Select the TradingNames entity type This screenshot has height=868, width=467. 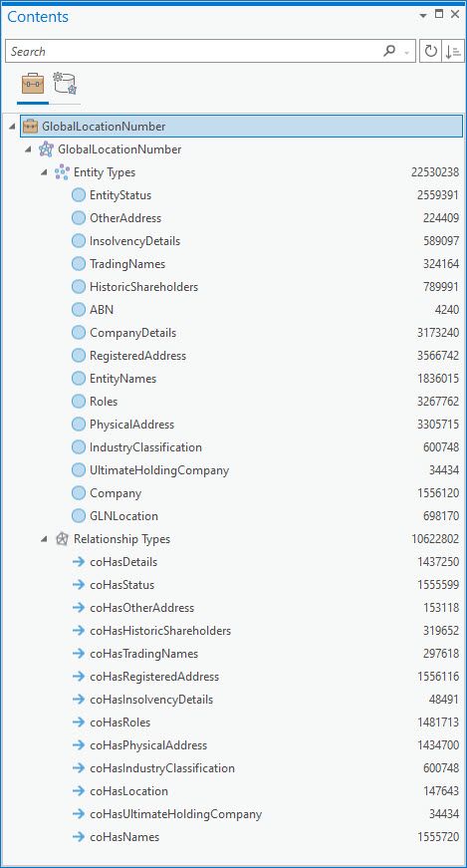(x=127, y=264)
